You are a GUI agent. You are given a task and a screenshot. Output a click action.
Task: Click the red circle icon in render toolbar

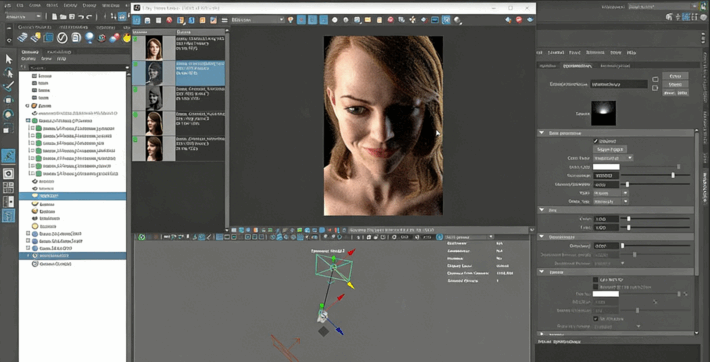169,20
